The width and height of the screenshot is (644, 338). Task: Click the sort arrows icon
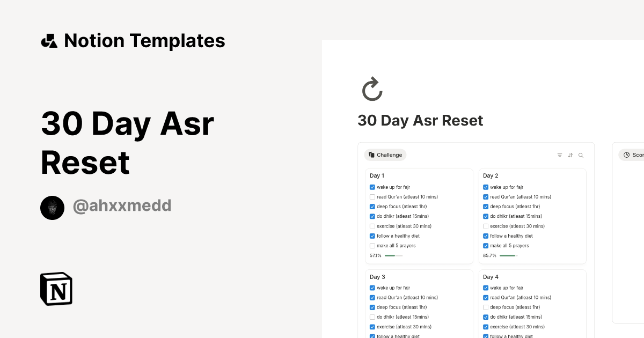pyautogui.click(x=570, y=155)
